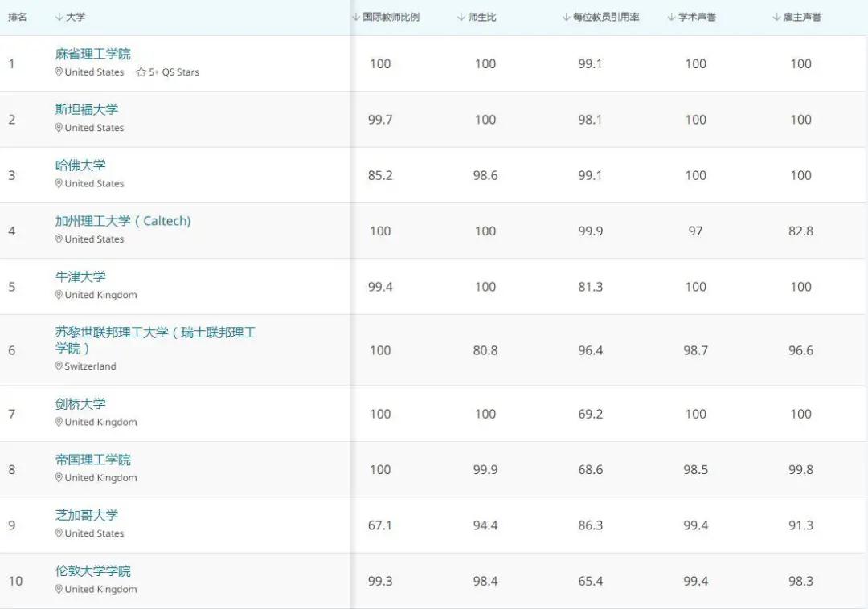Screen dimensions: 868x609
Task: Click 斯坦福大学's 99.7 国际教师比例 score
Action: pos(380,120)
